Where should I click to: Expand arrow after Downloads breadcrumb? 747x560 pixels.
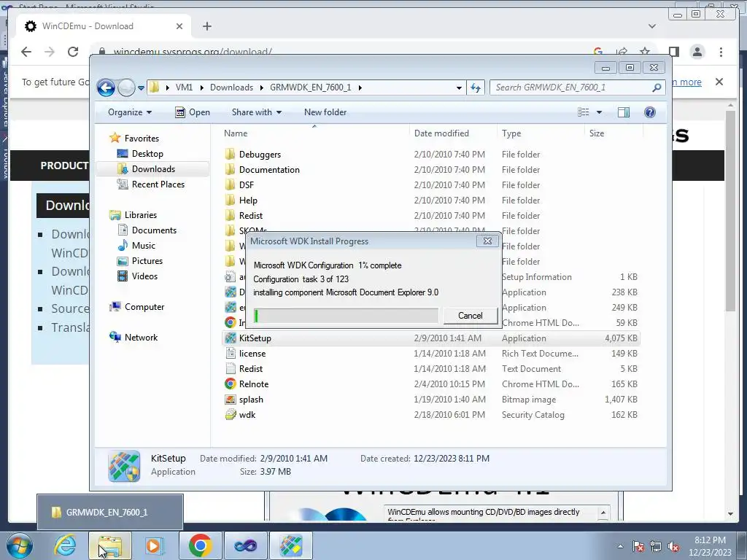click(x=262, y=88)
